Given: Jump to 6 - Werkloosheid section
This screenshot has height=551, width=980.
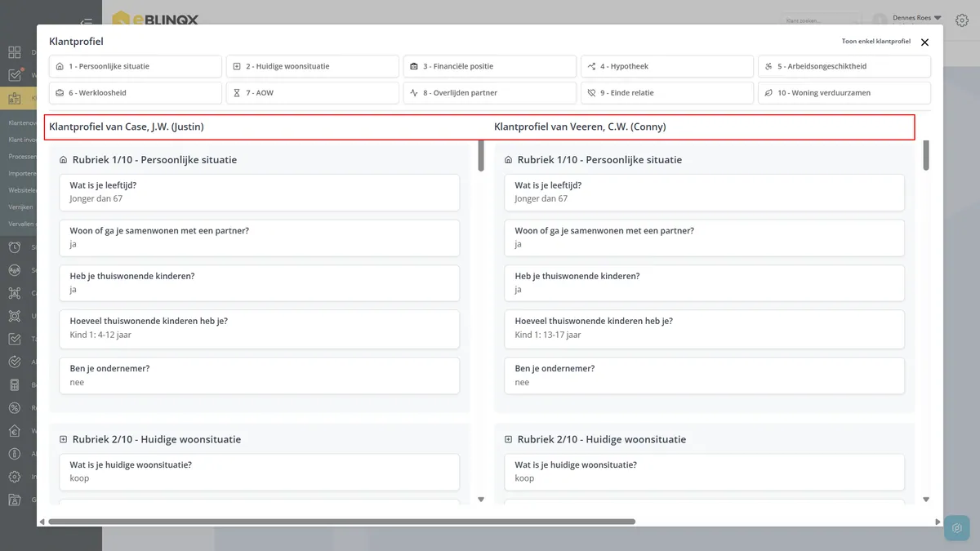Looking at the screenshot, I should 136,93.
